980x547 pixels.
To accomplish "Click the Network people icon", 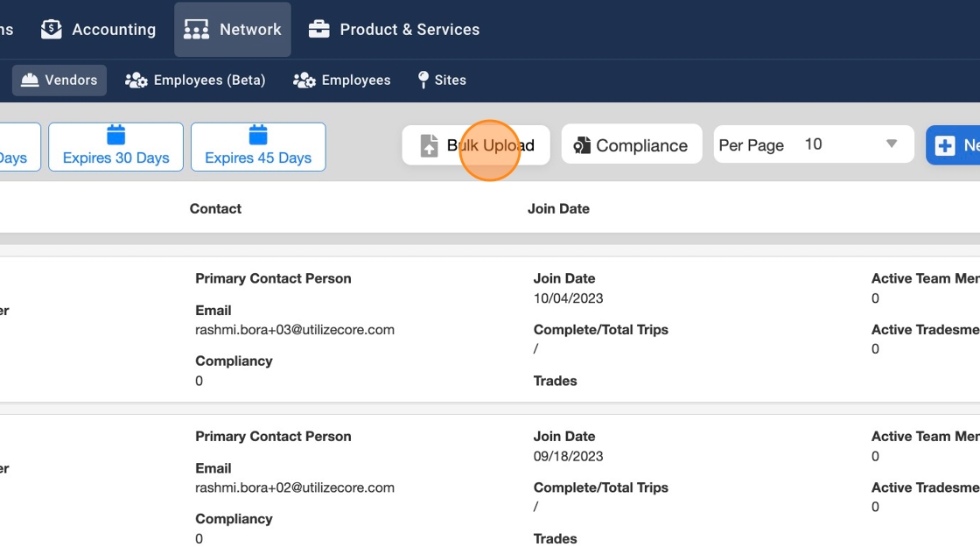I will 196,29.
